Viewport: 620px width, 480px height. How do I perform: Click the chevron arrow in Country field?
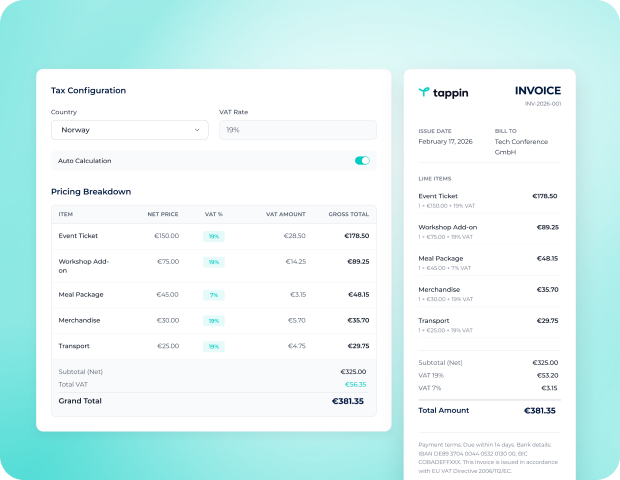[197, 130]
